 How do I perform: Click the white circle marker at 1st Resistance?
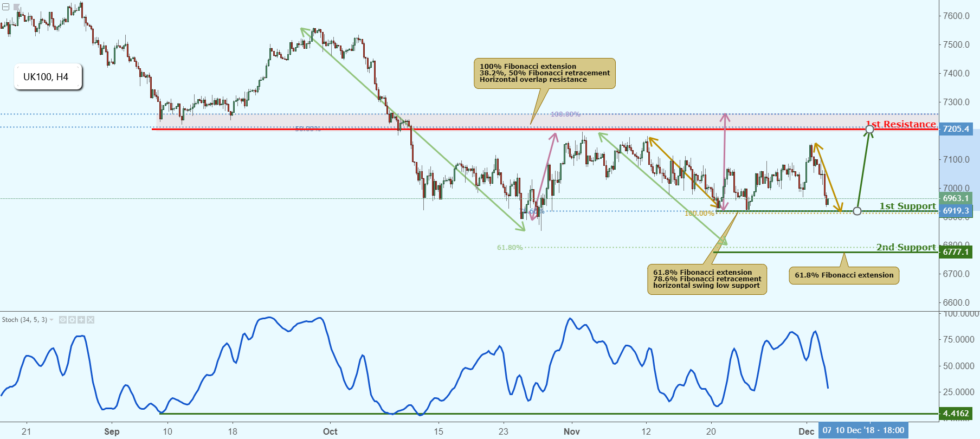point(869,129)
